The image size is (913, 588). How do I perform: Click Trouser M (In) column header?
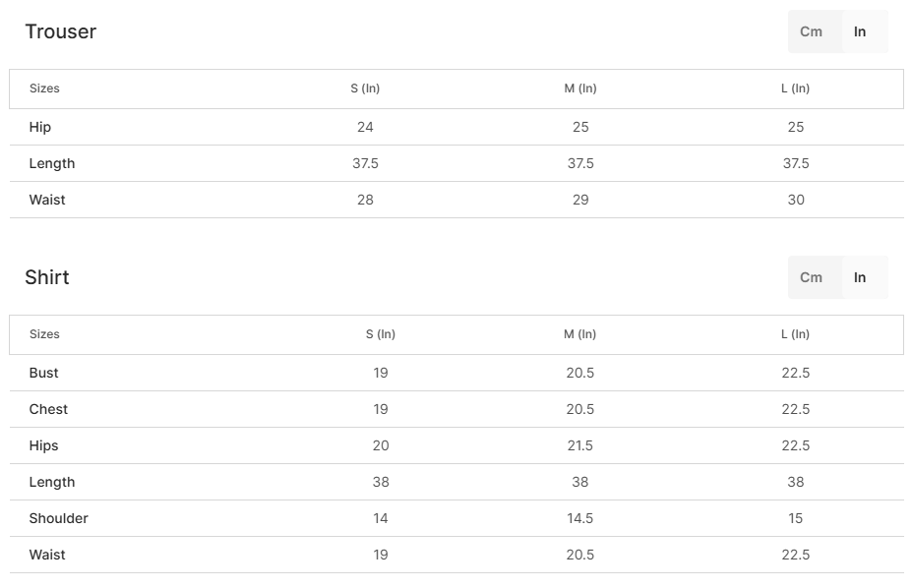tap(580, 88)
